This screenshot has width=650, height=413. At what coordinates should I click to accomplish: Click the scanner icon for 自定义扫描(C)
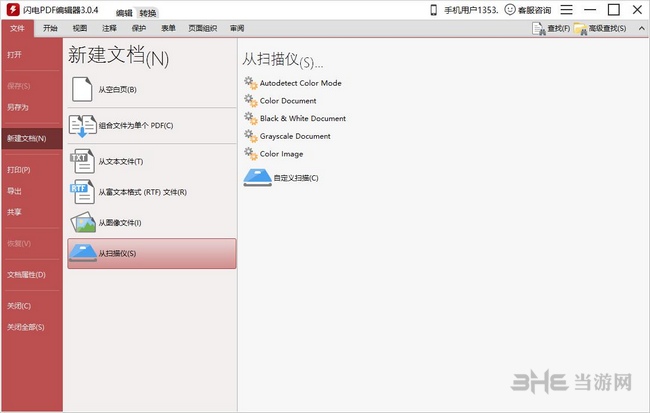click(x=257, y=178)
